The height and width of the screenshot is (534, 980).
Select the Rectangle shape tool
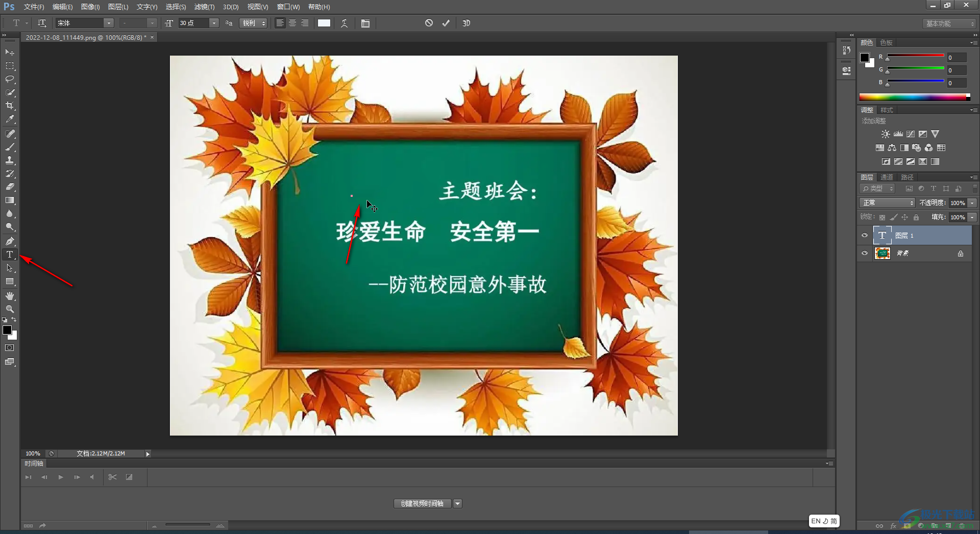pyautogui.click(x=10, y=282)
